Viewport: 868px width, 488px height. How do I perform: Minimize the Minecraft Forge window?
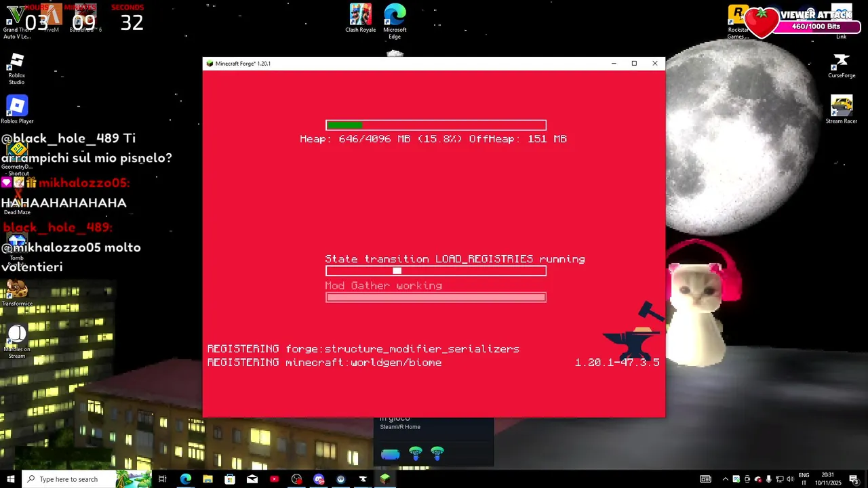(614, 63)
